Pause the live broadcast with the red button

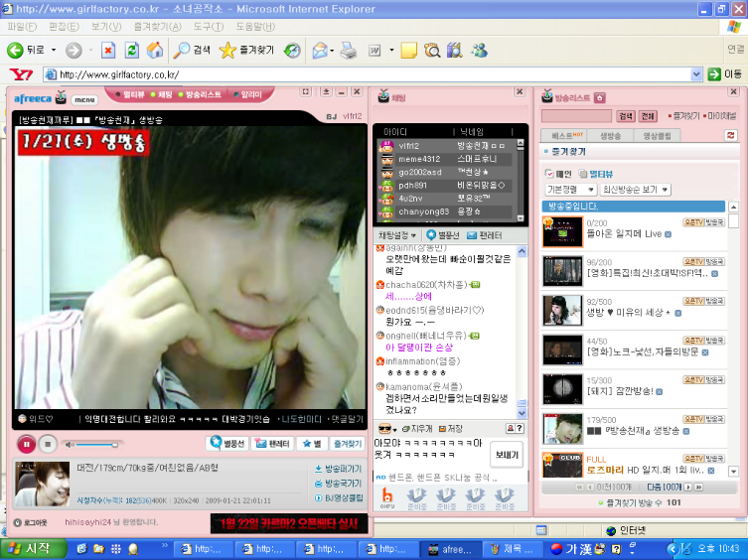27,443
